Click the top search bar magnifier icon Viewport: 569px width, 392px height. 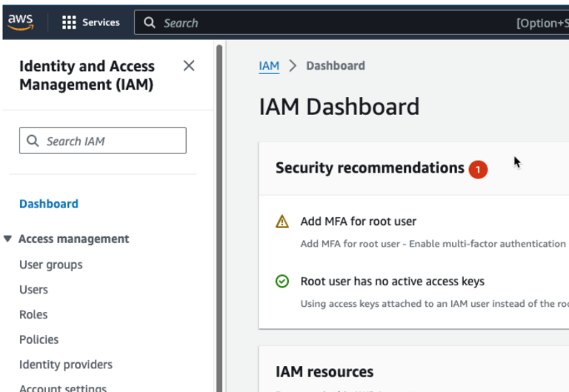pos(149,22)
